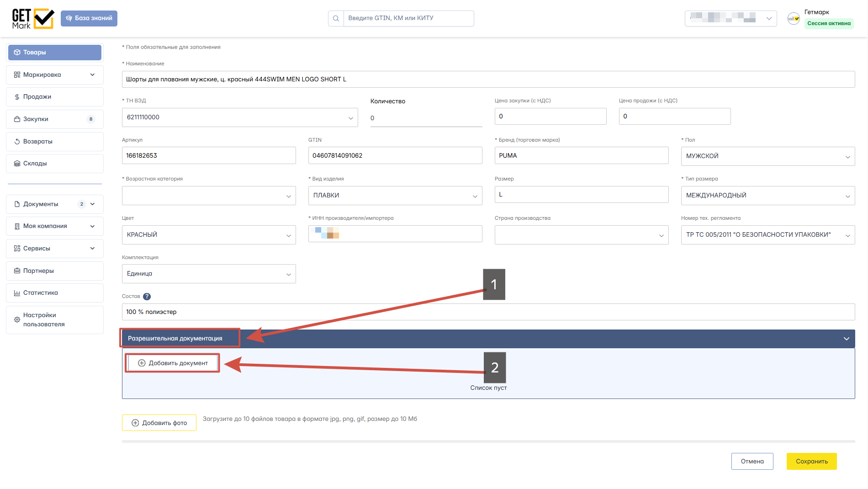Open Склады in the sidebar

pyautogui.click(x=55, y=164)
